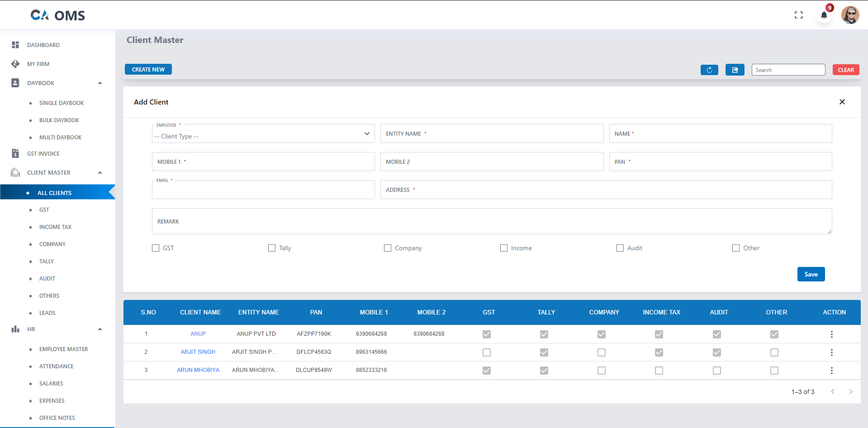Open GST Invoice from the sidebar
Image resolution: width=868 pixels, height=428 pixels.
43,153
